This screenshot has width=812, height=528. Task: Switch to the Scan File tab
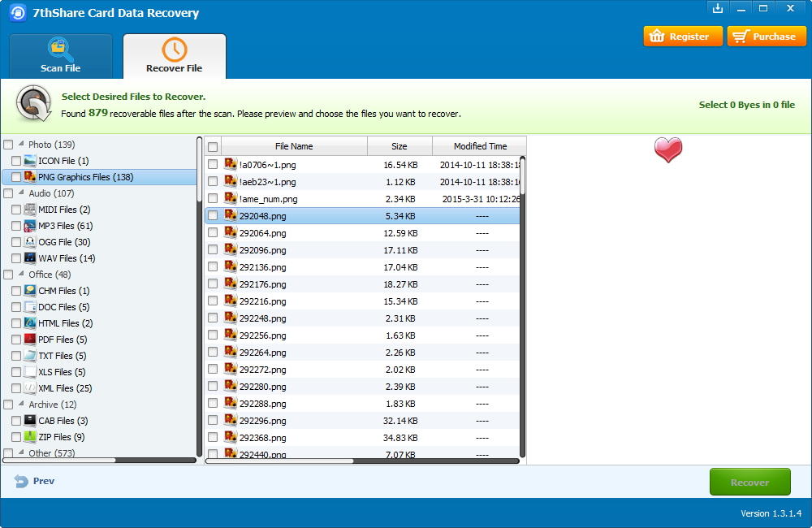tap(61, 56)
